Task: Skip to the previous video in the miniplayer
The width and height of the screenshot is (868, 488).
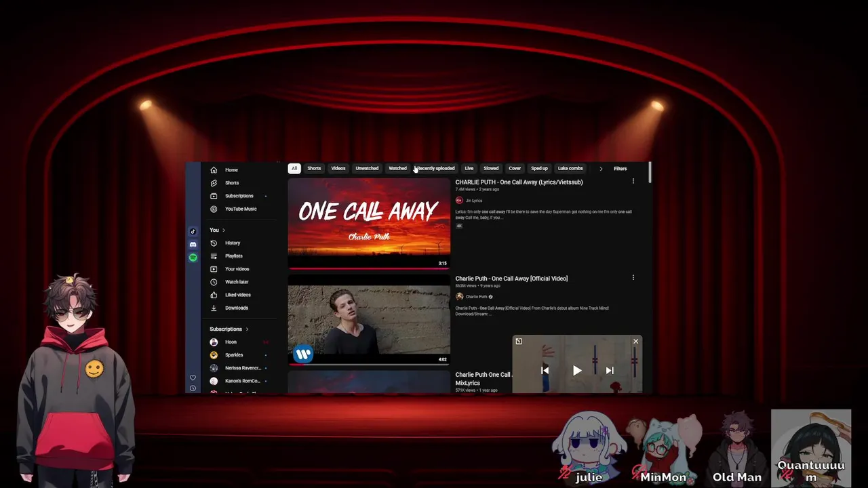Action: coord(545,371)
